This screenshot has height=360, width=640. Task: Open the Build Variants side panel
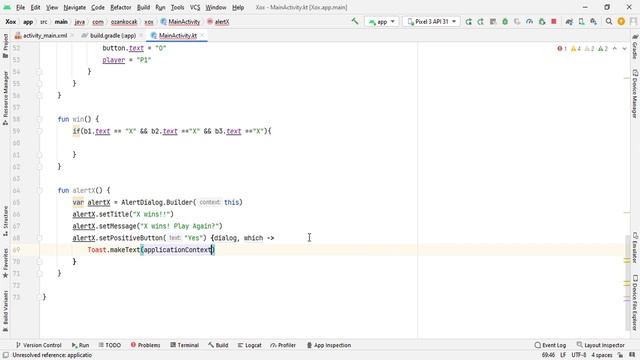[x=5, y=311]
